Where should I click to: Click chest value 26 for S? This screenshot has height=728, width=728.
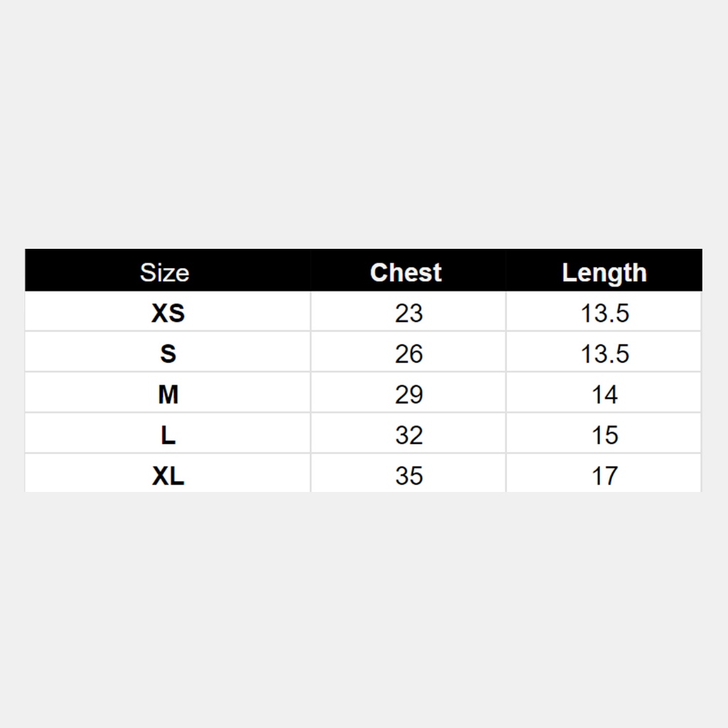click(409, 353)
